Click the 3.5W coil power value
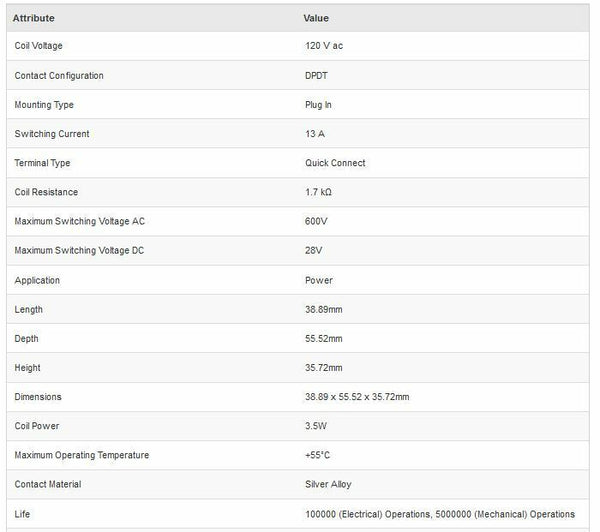 tap(316, 426)
